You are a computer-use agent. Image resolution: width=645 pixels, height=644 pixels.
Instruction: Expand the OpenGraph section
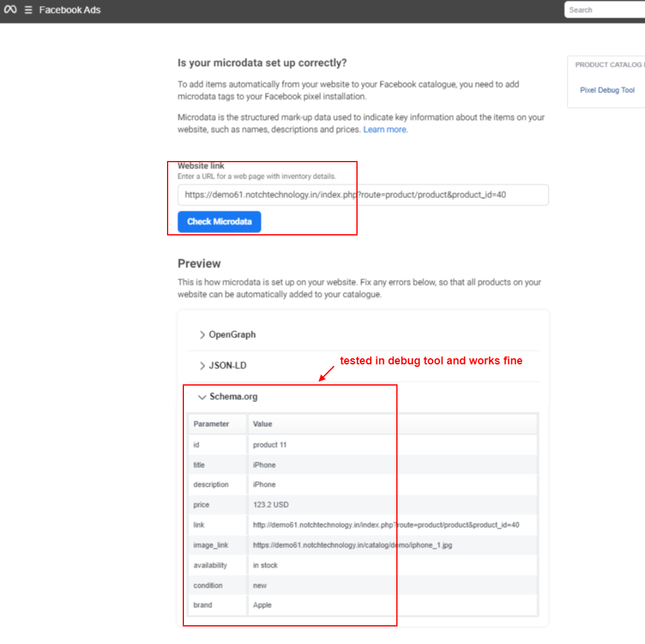228,335
